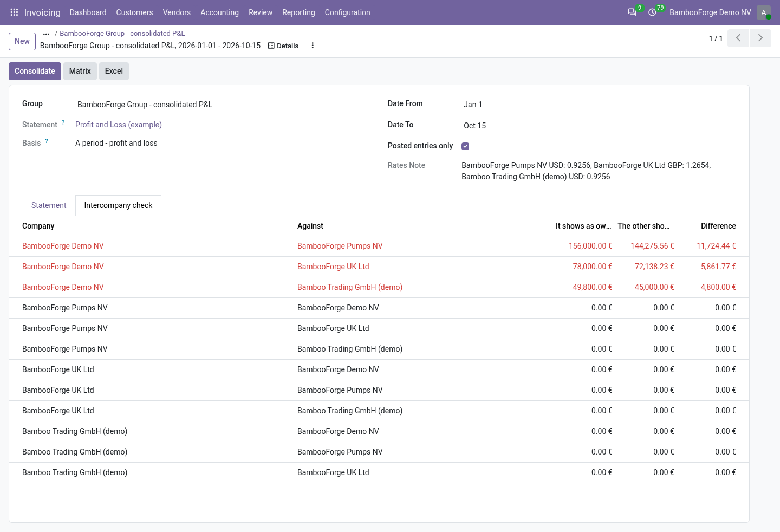780x532 pixels.
Task: Click the 156,000.00 € amount cell
Action: click(590, 246)
